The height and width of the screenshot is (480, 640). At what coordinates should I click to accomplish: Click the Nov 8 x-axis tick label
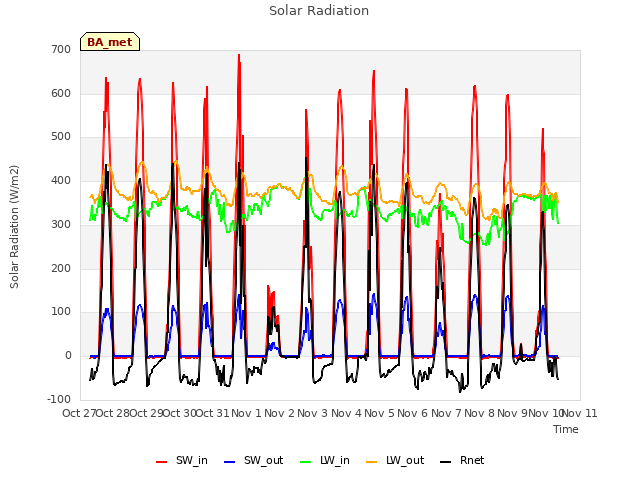(x=480, y=413)
